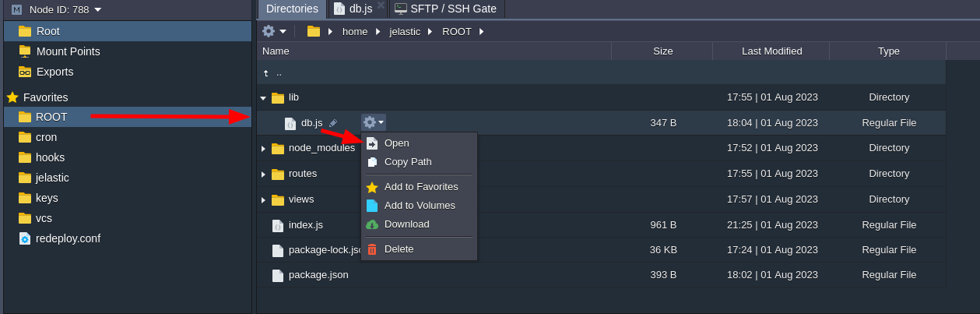
Task: Collapse the lib folder
Action: [x=263, y=98]
